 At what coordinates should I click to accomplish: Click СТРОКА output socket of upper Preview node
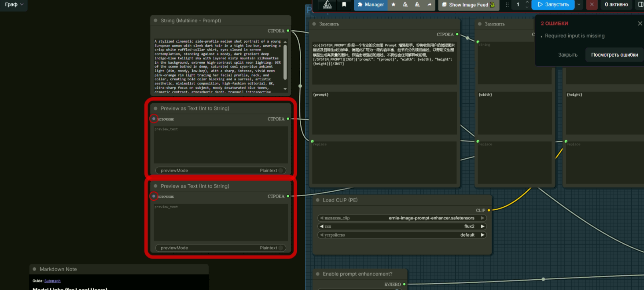(x=288, y=119)
